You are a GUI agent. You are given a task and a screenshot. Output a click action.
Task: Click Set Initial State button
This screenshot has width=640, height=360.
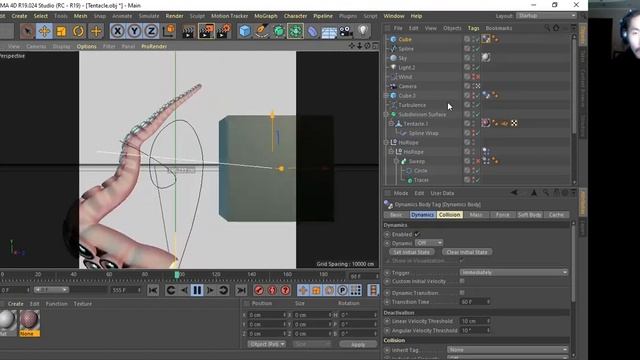411,252
